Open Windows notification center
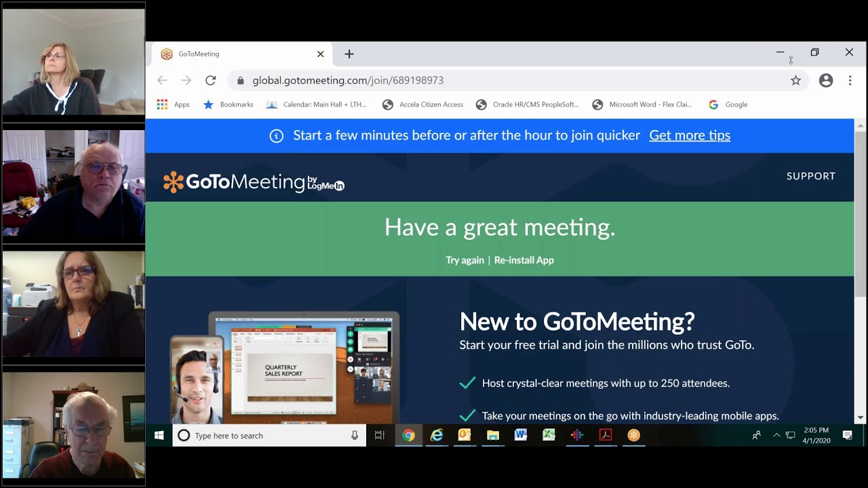 click(848, 436)
